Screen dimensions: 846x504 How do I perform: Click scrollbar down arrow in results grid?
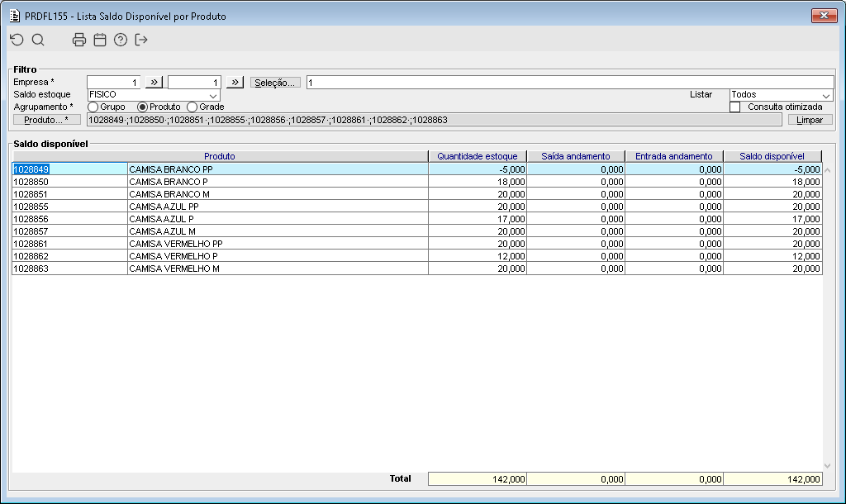point(828,466)
